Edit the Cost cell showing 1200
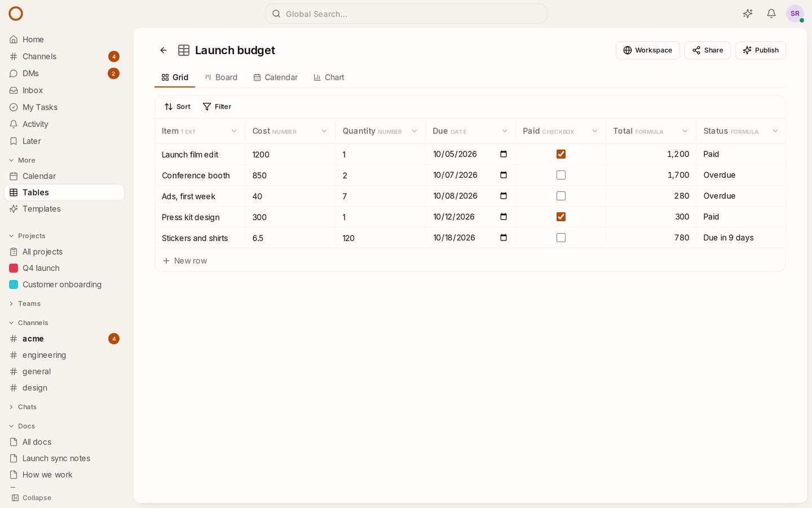Image resolution: width=812 pixels, height=508 pixels. point(290,154)
